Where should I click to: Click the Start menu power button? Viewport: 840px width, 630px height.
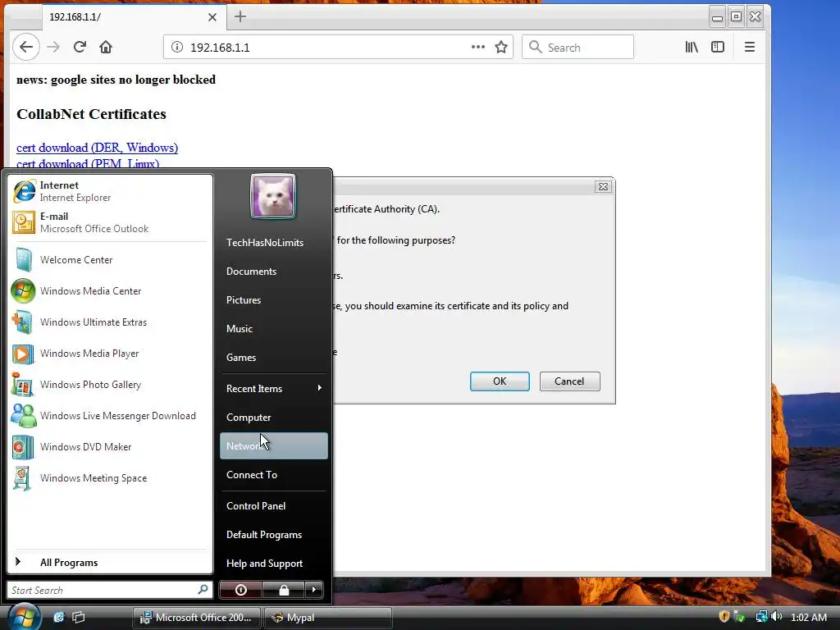[x=240, y=590]
